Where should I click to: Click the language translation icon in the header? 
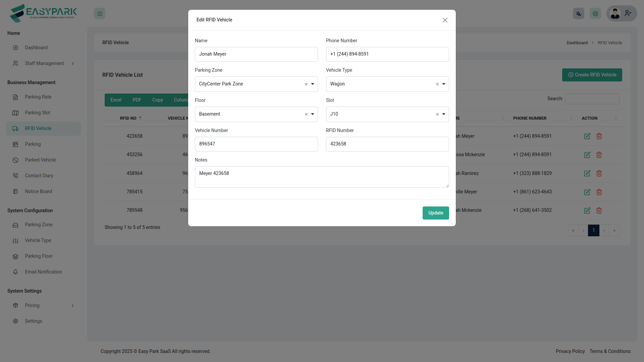(578, 13)
